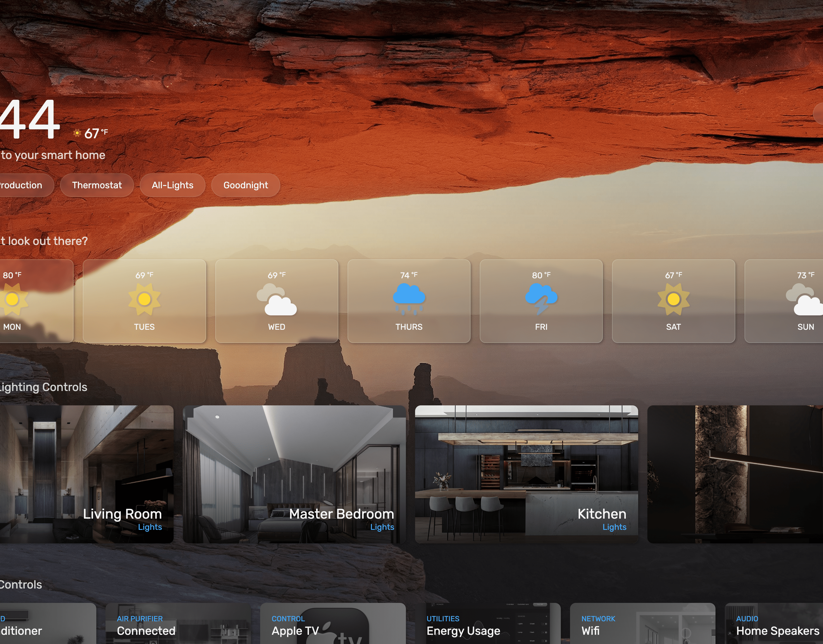The width and height of the screenshot is (823, 644).
Task: Click the THURS rain cloud icon
Action: 409,300
